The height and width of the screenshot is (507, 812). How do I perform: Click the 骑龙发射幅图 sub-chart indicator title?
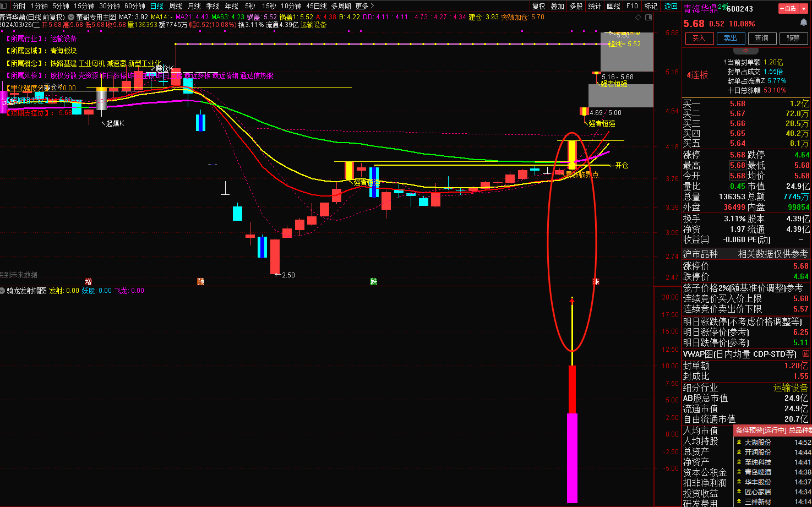[x=27, y=291]
